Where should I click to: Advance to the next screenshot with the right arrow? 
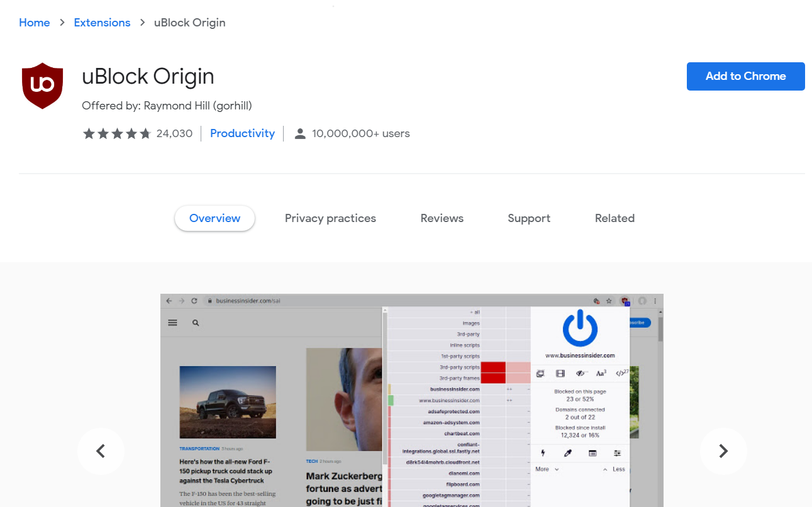(723, 451)
